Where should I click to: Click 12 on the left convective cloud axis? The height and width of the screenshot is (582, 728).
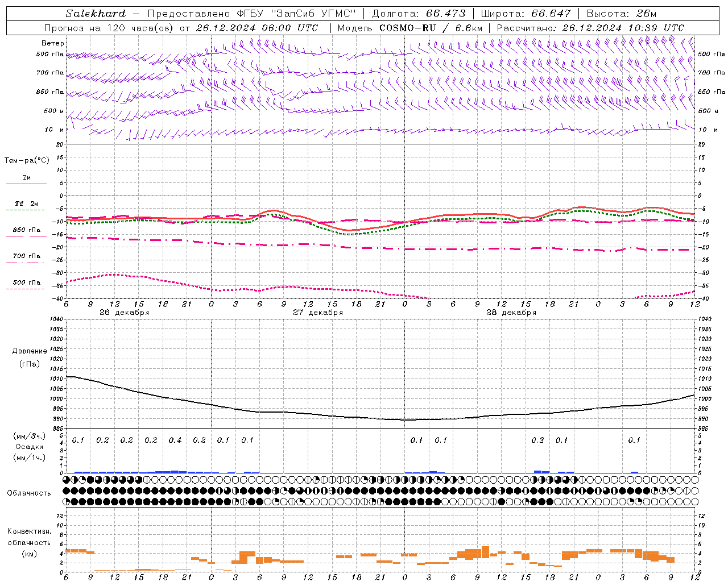tap(61, 516)
